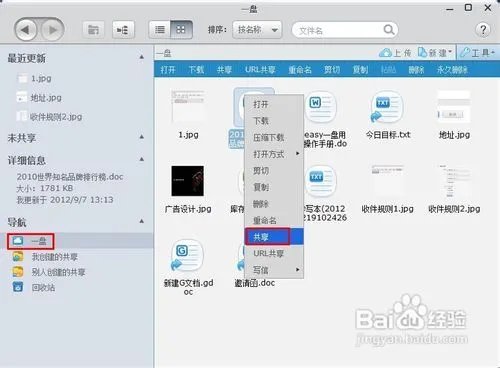Select the 新建G文档.gdoc file icon
The width and height of the screenshot is (500, 368).
tap(187, 256)
